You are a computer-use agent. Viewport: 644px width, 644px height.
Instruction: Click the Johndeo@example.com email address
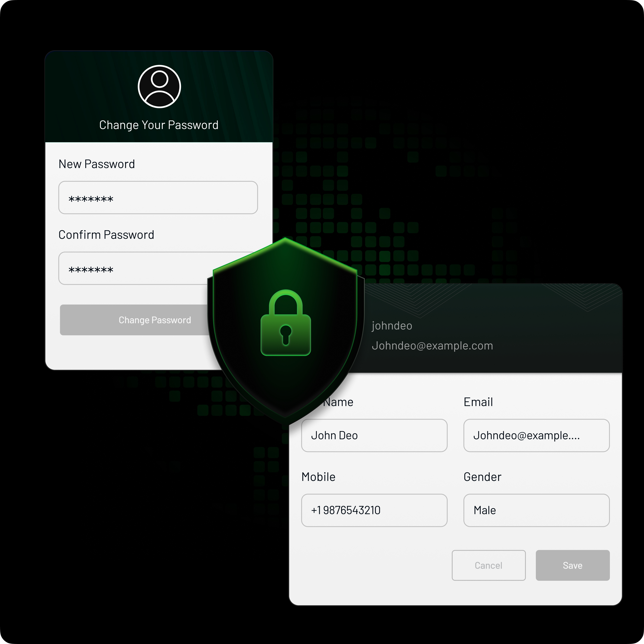(432, 346)
